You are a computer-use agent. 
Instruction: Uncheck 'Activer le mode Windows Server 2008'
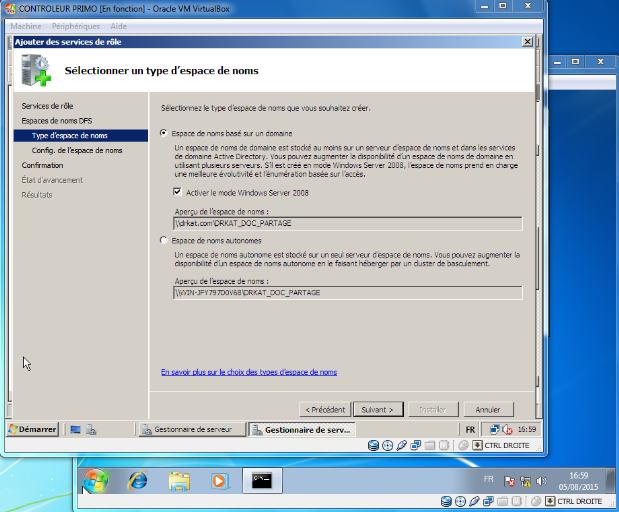click(177, 192)
